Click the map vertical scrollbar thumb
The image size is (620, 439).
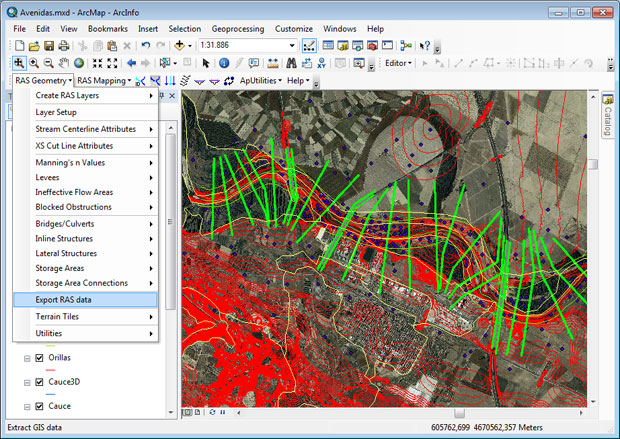coord(593,164)
